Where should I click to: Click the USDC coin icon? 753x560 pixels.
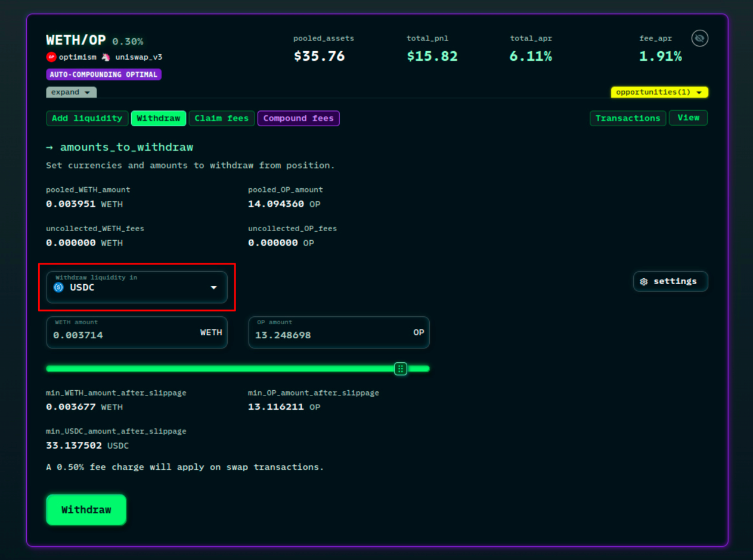click(x=58, y=288)
